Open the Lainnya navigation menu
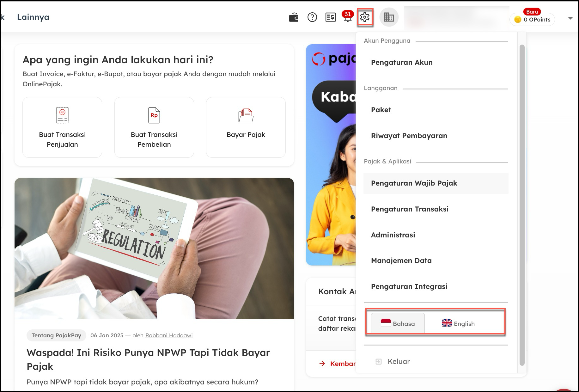This screenshot has height=392, width=579. tap(33, 17)
